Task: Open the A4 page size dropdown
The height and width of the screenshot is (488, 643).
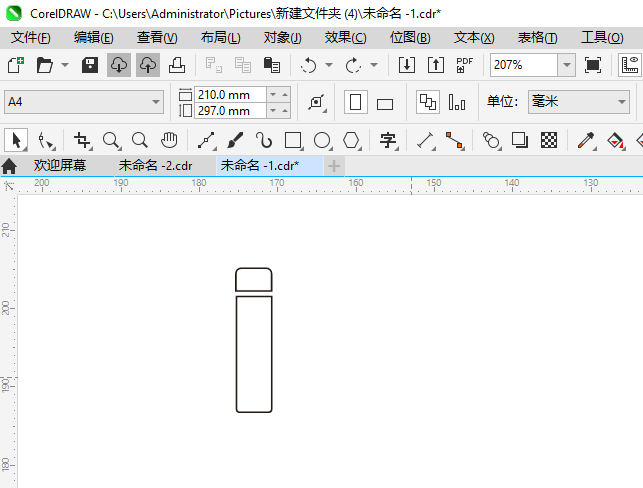Action: [x=84, y=102]
